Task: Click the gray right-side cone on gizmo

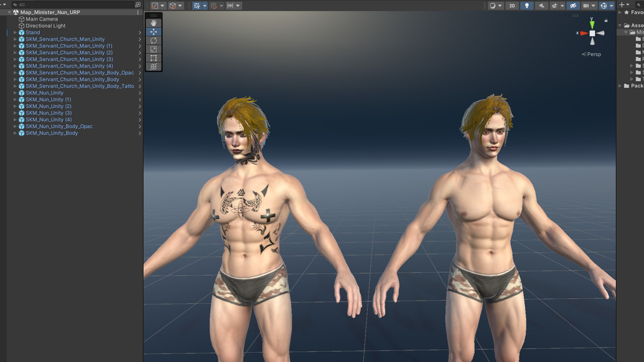Action: pos(601,33)
